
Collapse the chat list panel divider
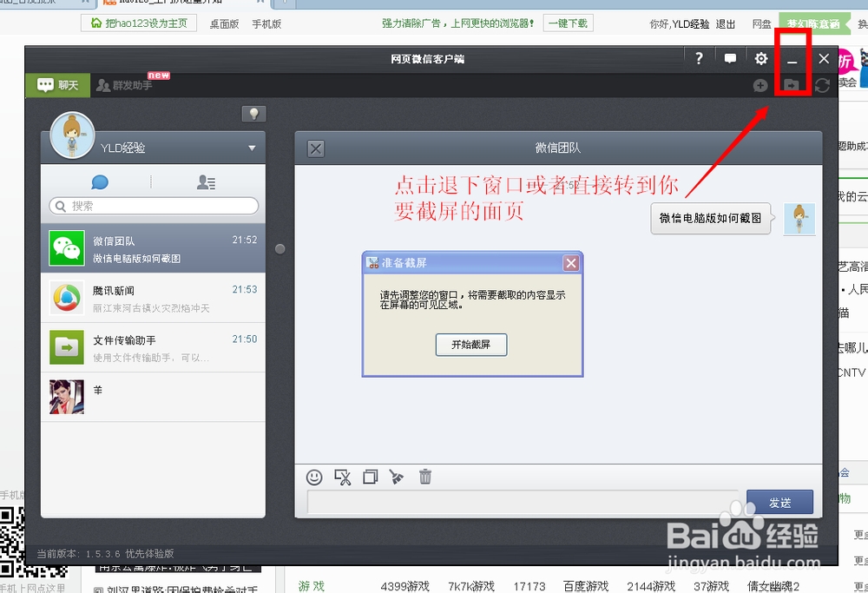coord(279,248)
